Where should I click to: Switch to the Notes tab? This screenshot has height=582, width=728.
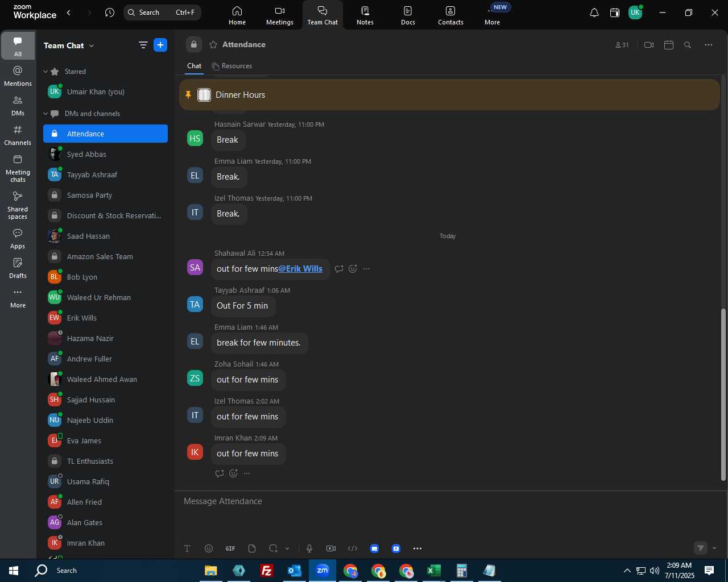(365, 15)
